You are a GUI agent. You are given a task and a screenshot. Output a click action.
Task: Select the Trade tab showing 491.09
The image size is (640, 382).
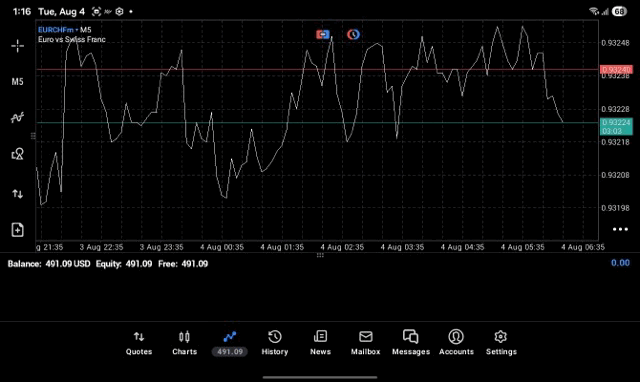(229, 343)
